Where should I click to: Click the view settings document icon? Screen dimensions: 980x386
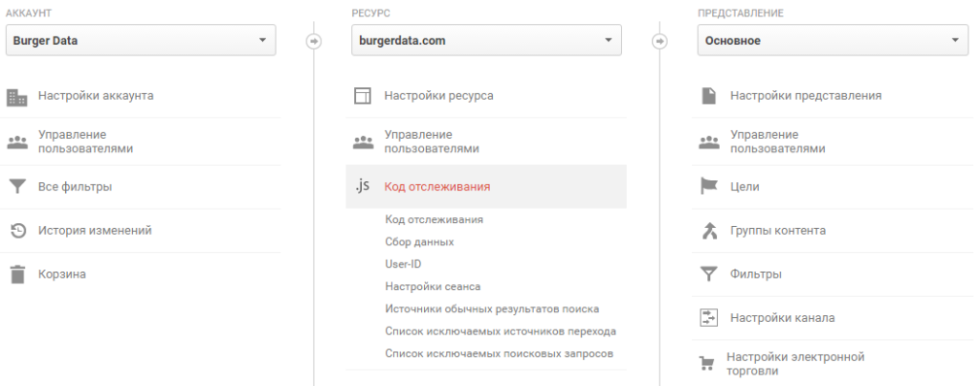click(x=708, y=96)
